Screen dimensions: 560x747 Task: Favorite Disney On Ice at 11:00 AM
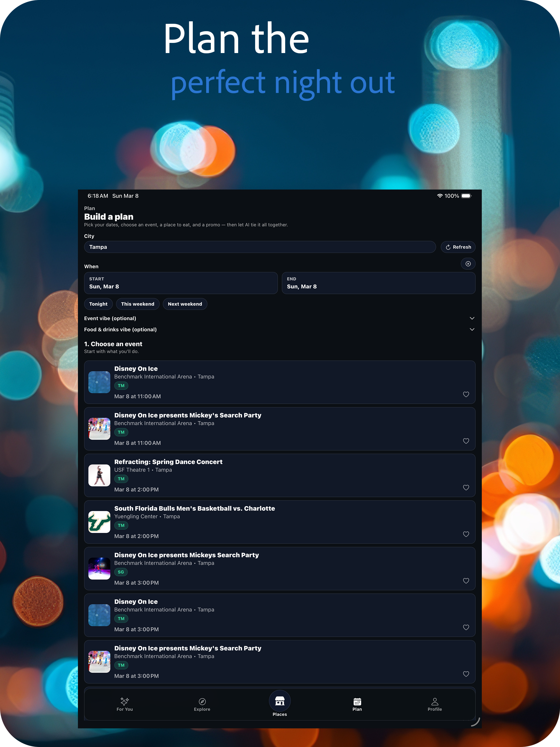466,395
